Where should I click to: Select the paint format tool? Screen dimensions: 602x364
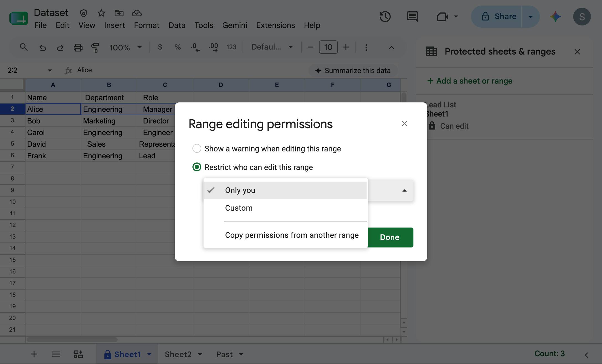95,48
